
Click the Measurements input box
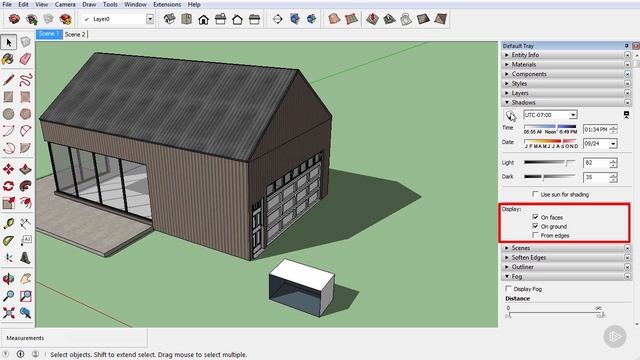73,338
